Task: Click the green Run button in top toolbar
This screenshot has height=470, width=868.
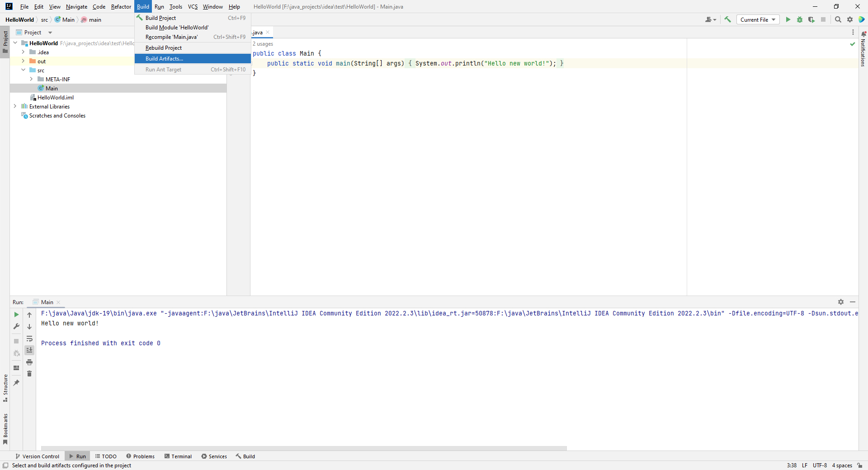Action: pyautogui.click(x=788, y=19)
